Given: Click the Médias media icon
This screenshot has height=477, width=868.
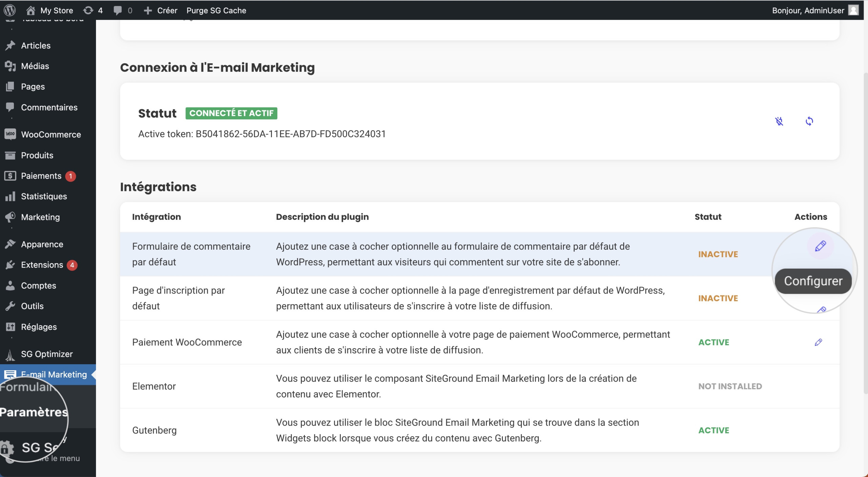Looking at the screenshot, I should (10, 66).
